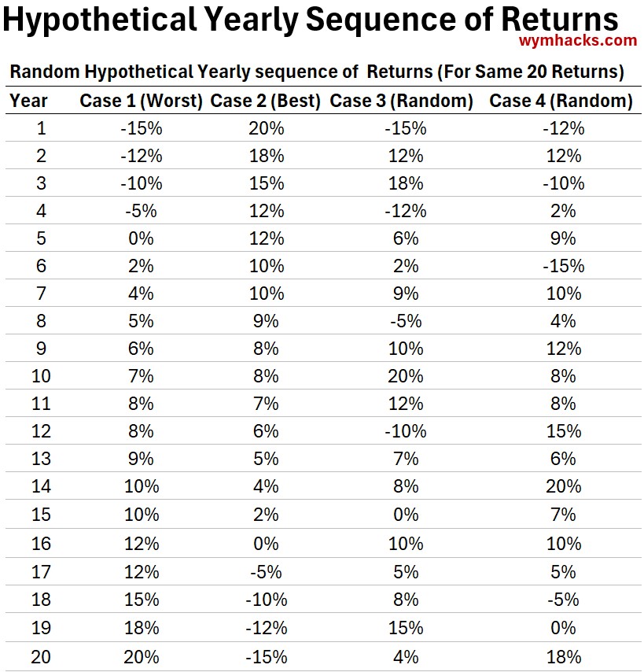Click the table subtitle about Same 20 Returns
644x672 pixels.
click(317, 72)
